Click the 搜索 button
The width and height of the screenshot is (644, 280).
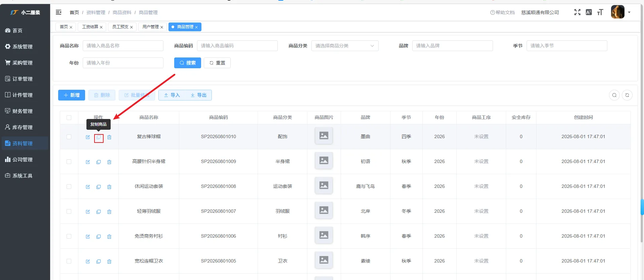188,63
